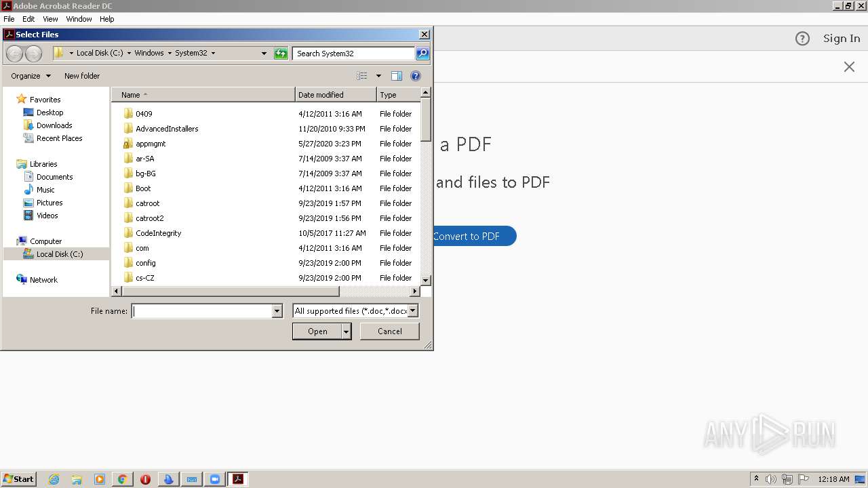Click Sign In link
Screen dimensions: 868x488
(842, 39)
